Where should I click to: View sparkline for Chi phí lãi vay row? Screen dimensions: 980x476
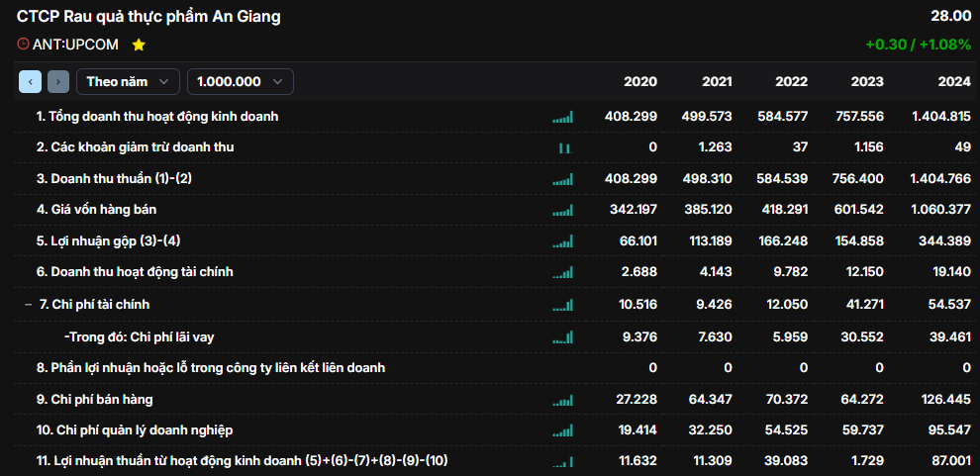[x=563, y=337]
